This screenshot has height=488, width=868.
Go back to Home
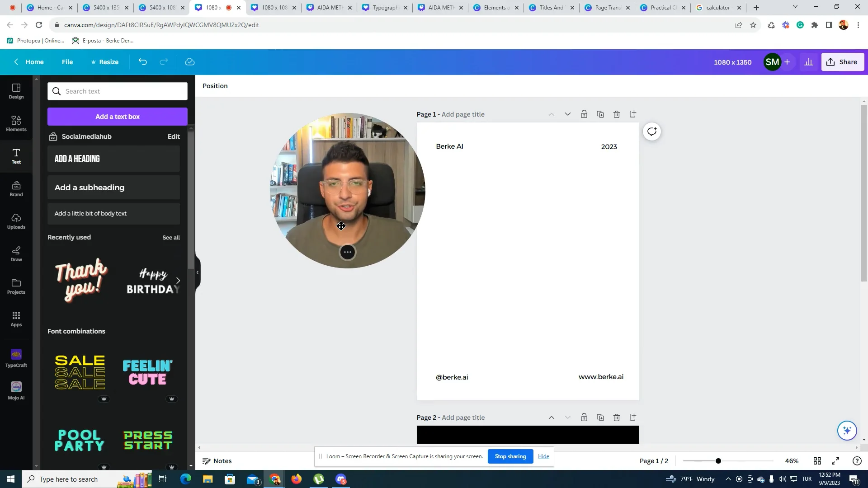[29, 62]
